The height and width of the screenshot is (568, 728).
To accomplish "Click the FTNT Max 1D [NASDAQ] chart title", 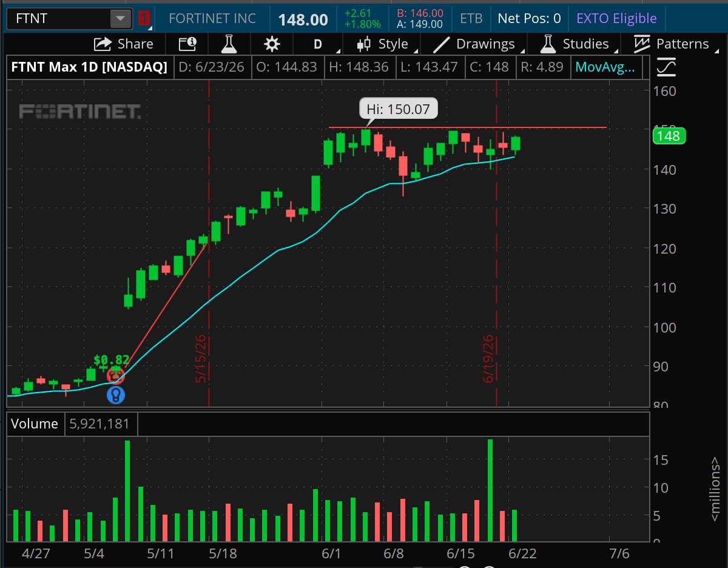I will [x=89, y=67].
